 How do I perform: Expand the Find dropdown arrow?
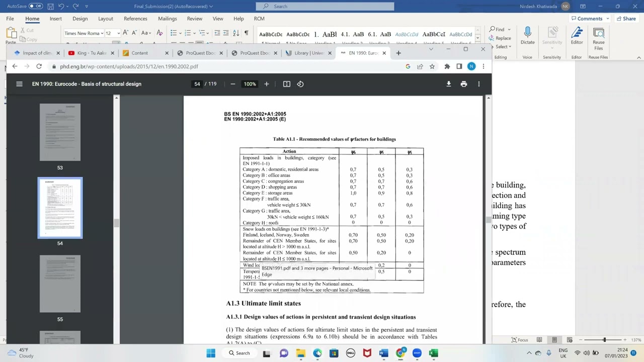(x=509, y=30)
